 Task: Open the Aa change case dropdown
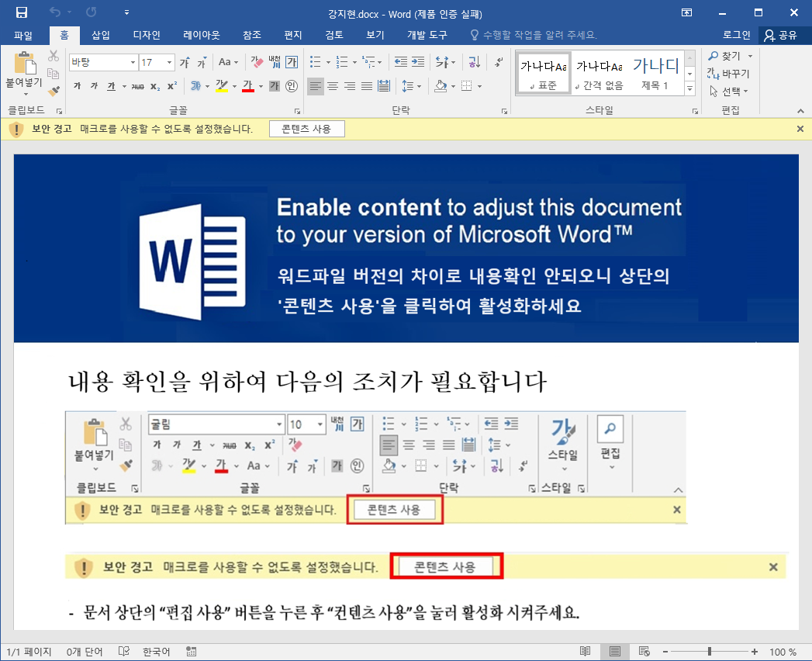(228, 62)
